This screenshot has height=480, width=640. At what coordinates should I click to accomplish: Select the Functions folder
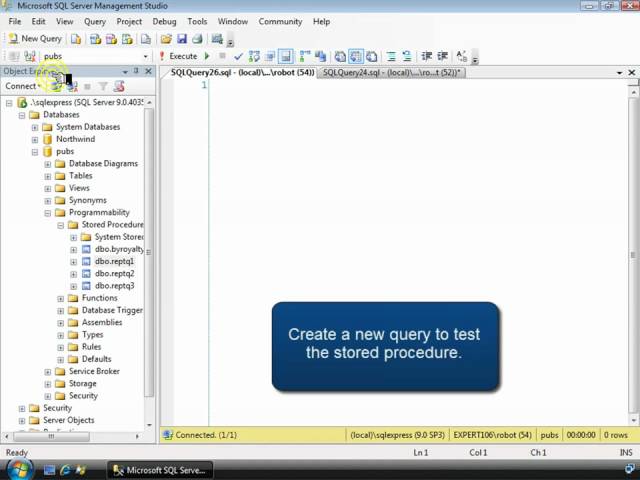point(100,298)
